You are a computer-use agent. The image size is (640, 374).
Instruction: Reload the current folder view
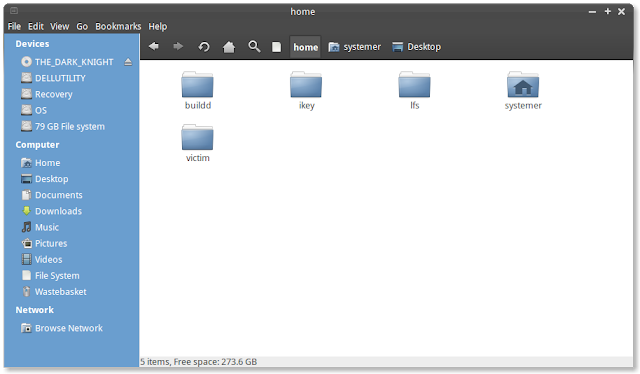coord(204,47)
